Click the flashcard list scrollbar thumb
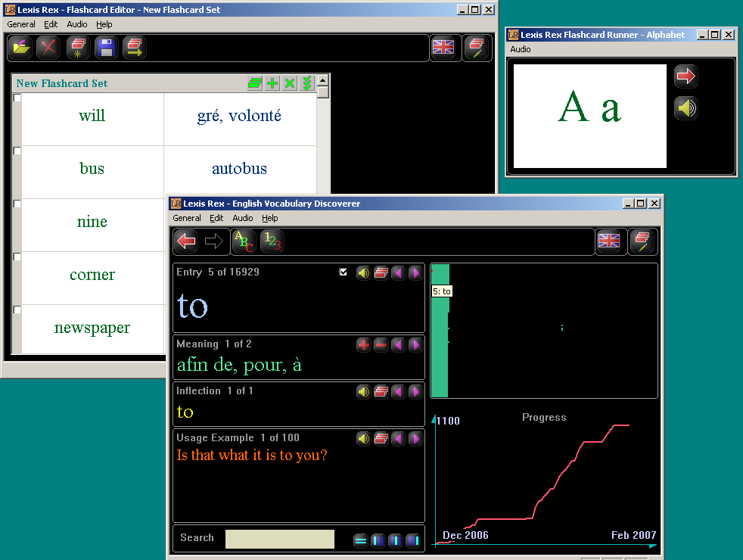Viewport: 743px width, 560px height. click(322, 92)
